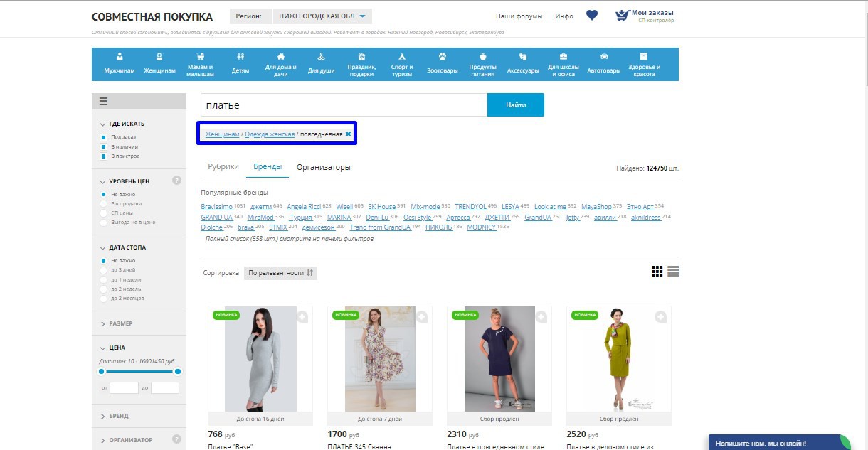Switch to the Организаторы tab
This screenshot has height=450, width=868.
click(x=323, y=167)
